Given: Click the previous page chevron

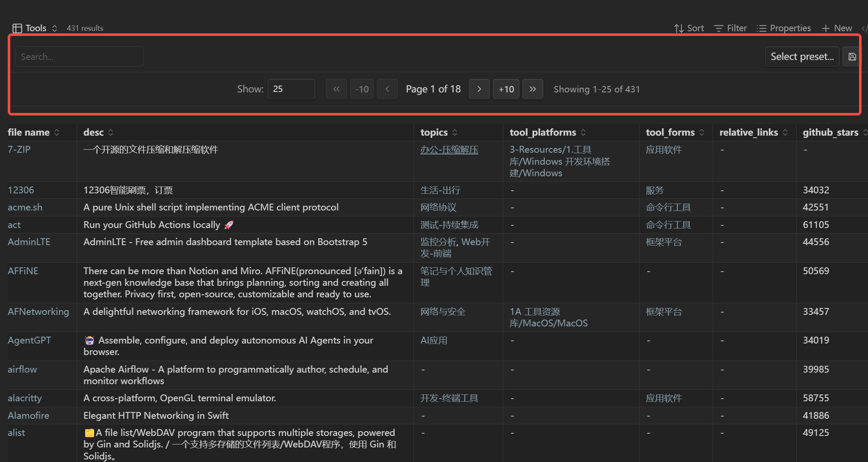Looking at the screenshot, I should pyautogui.click(x=387, y=89).
